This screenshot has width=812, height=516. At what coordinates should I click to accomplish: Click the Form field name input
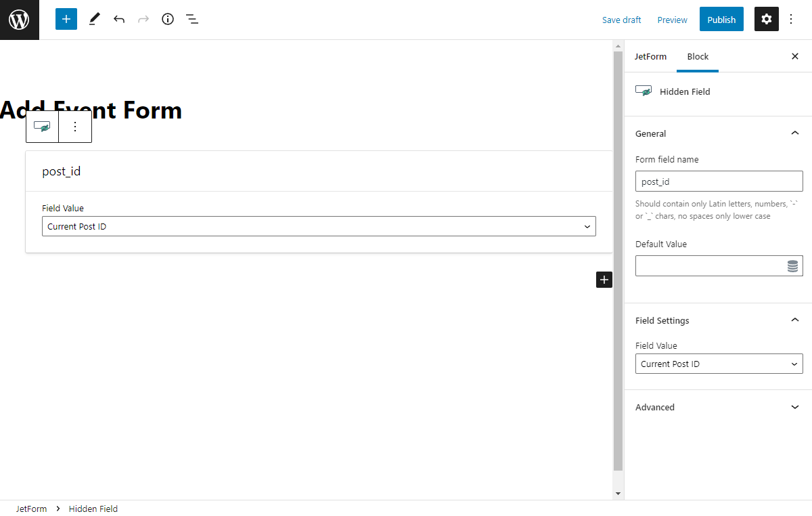[719, 181]
